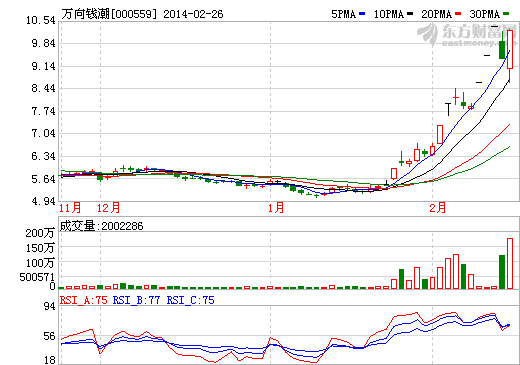Click the large green volume bar before the tallest
The image size is (520, 365).
tap(502, 272)
